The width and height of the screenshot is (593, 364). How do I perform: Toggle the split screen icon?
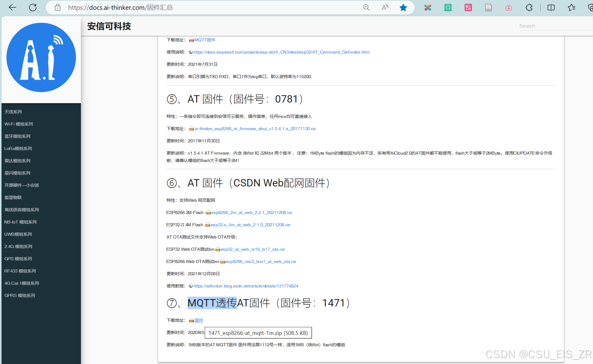(x=551, y=7)
